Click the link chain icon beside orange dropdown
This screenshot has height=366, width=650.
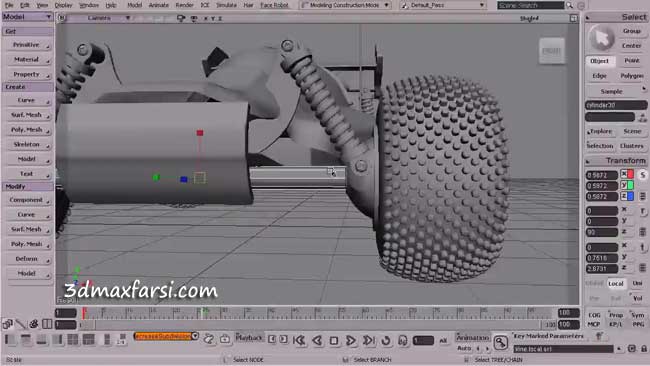209,339
